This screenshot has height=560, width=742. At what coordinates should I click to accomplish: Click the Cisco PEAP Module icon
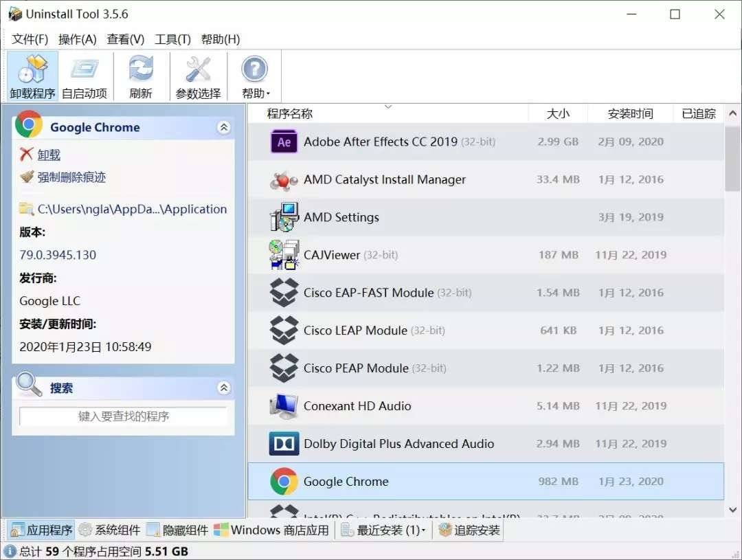(284, 368)
